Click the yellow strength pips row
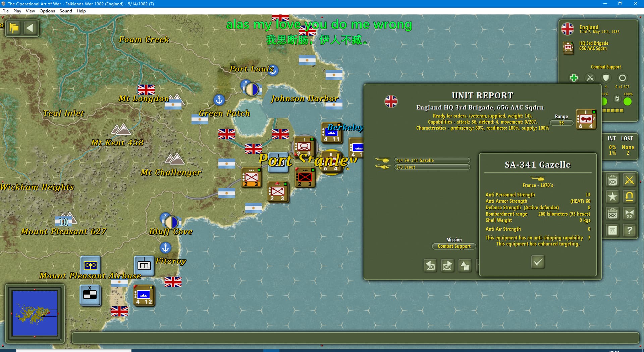This screenshot has height=352, width=644. (613, 111)
